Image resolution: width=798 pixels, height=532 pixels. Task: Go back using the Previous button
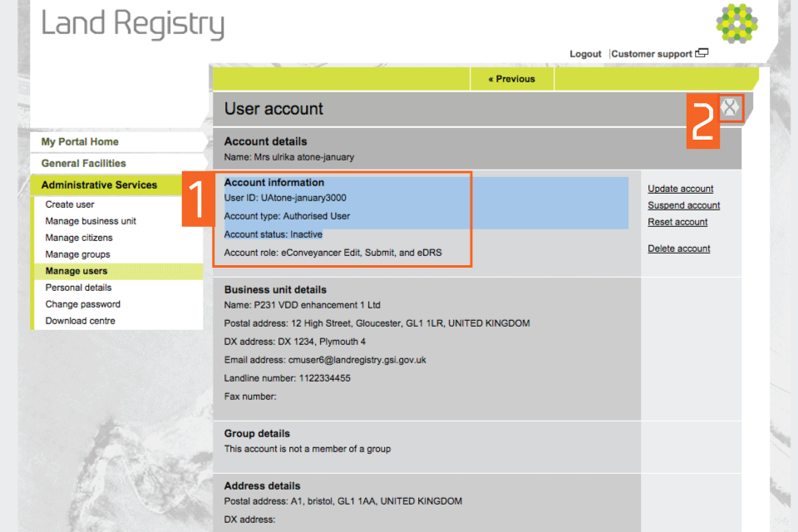[x=511, y=79]
